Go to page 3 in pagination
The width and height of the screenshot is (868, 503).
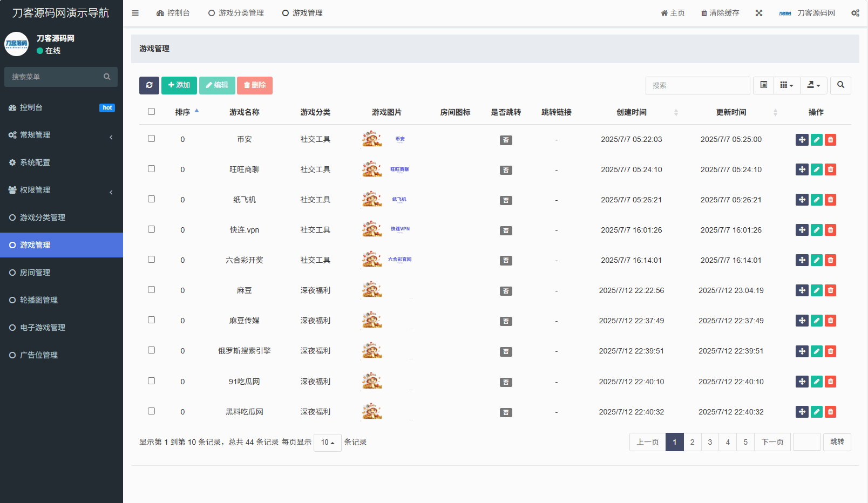(710, 442)
